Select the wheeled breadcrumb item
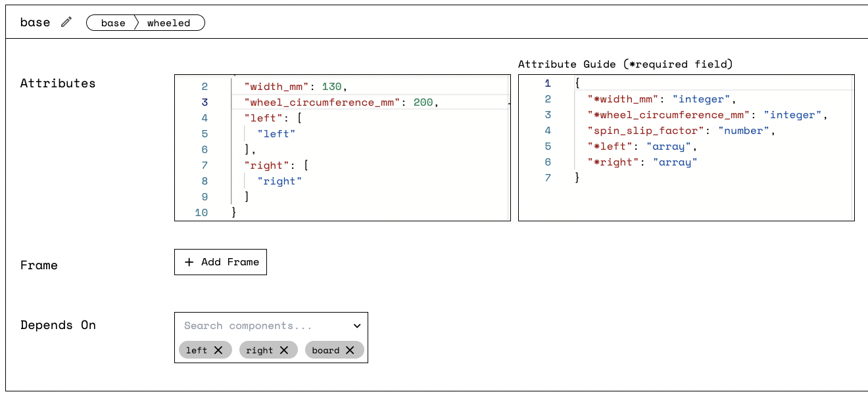This screenshot has height=398, width=868. (x=169, y=22)
